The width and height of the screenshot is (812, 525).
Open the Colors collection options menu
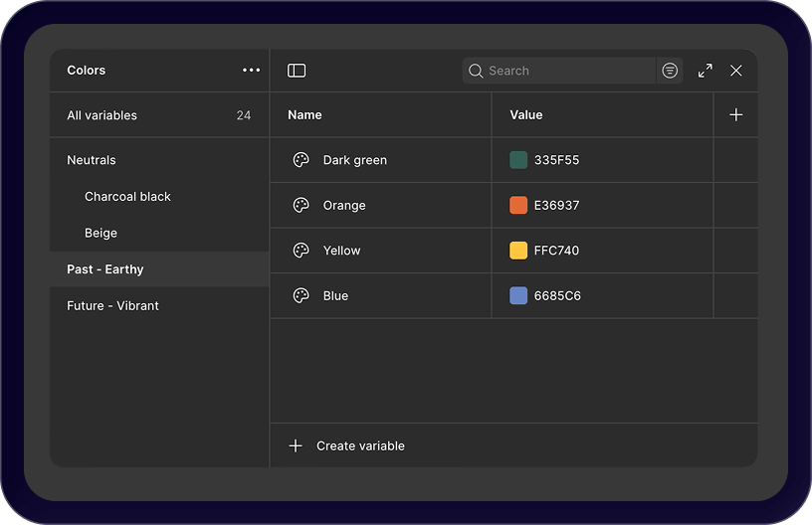pyautogui.click(x=251, y=71)
